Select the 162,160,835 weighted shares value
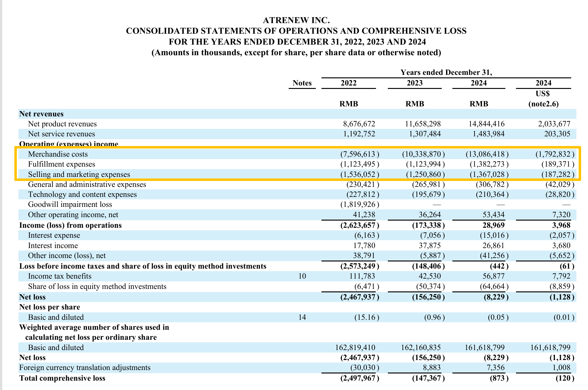 click(421, 348)
